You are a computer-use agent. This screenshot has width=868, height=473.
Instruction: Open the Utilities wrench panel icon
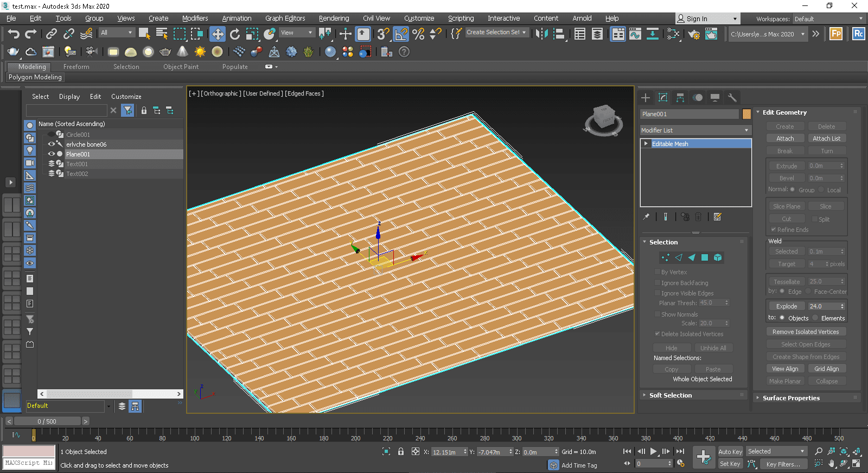[x=732, y=98]
